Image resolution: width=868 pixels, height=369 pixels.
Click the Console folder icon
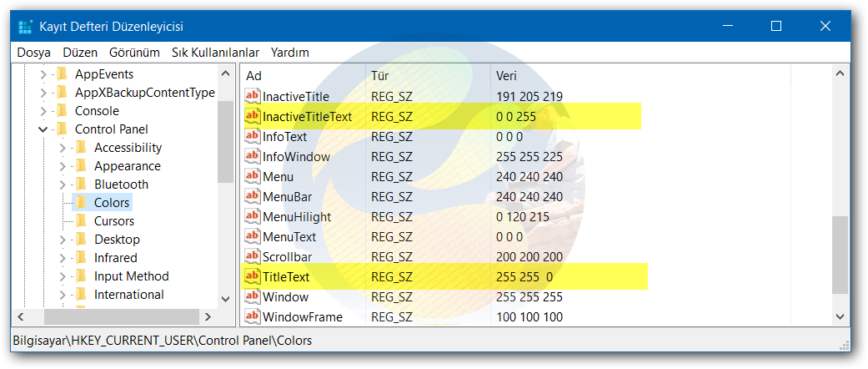(62, 111)
